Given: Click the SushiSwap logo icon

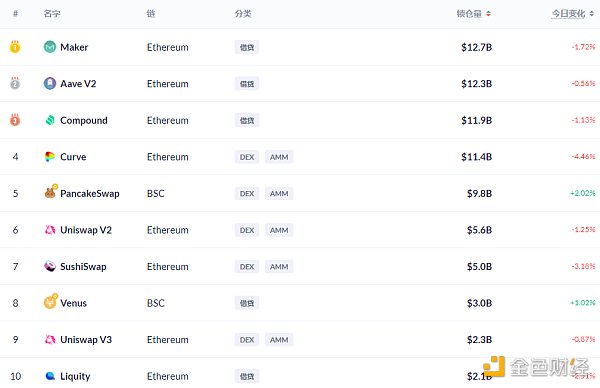Looking at the screenshot, I should [50, 266].
